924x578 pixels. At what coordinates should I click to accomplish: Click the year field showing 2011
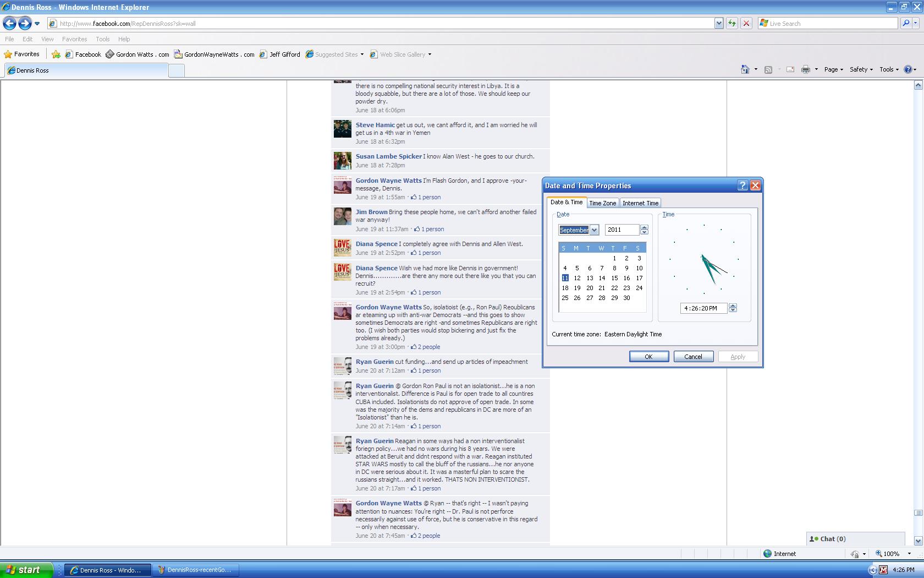coord(622,230)
